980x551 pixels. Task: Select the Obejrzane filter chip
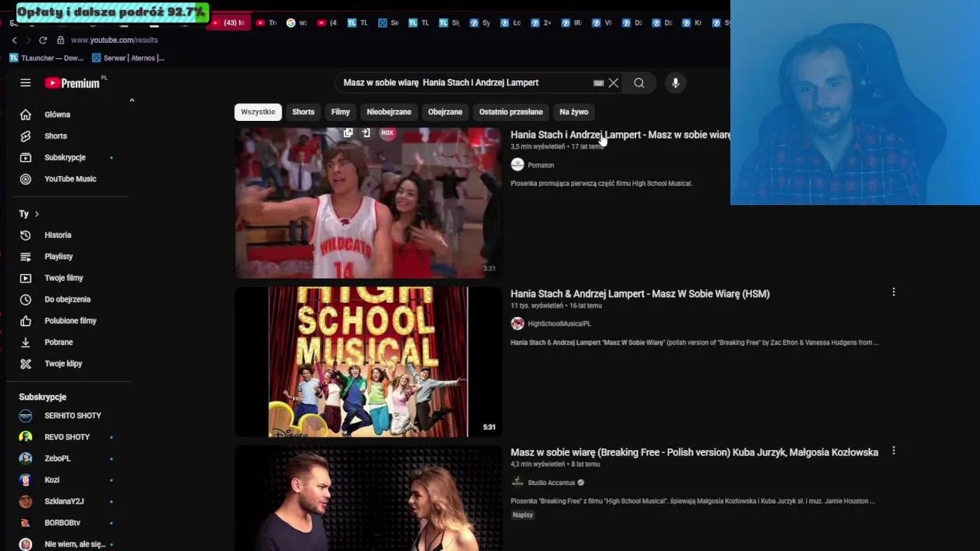(x=445, y=112)
